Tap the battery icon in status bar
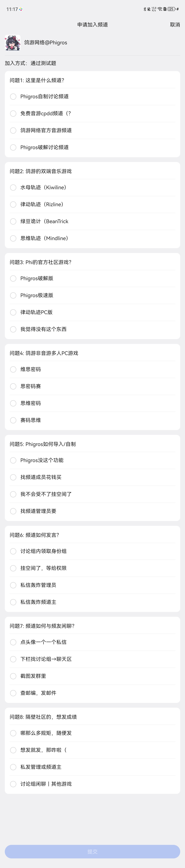Viewport: 185px width, 868px height. [x=172, y=9]
